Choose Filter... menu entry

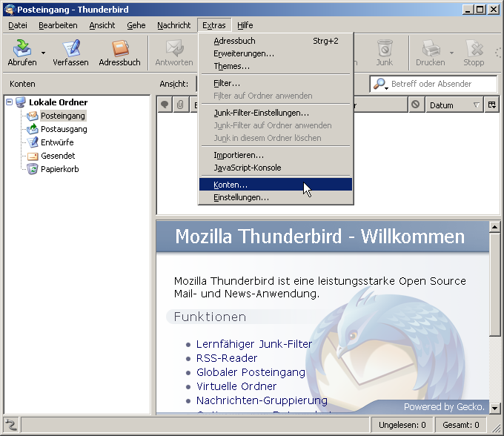pyautogui.click(x=276, y=83)
